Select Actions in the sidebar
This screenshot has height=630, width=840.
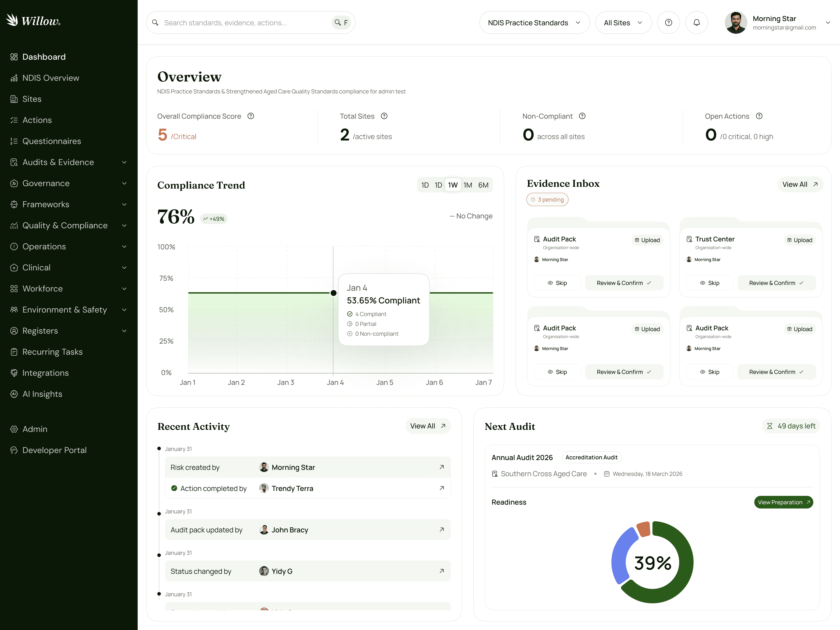click(x=37, y=120)
